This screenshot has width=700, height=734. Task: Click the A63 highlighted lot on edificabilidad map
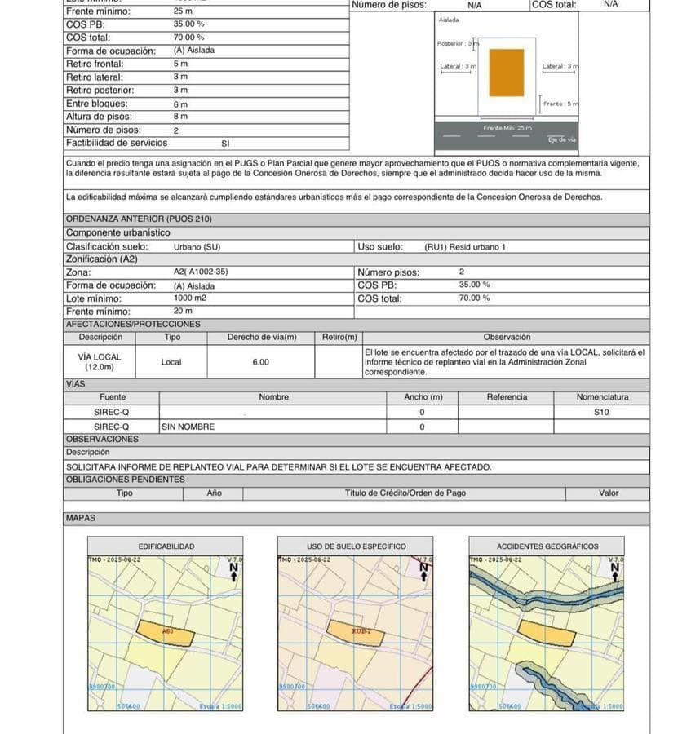coord(166,633)
